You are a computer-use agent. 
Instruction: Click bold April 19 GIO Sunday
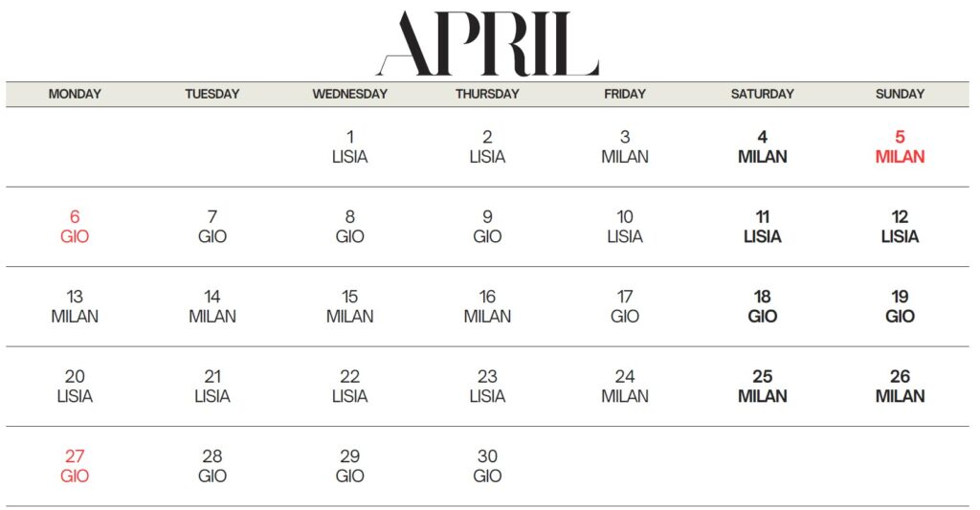900,306
